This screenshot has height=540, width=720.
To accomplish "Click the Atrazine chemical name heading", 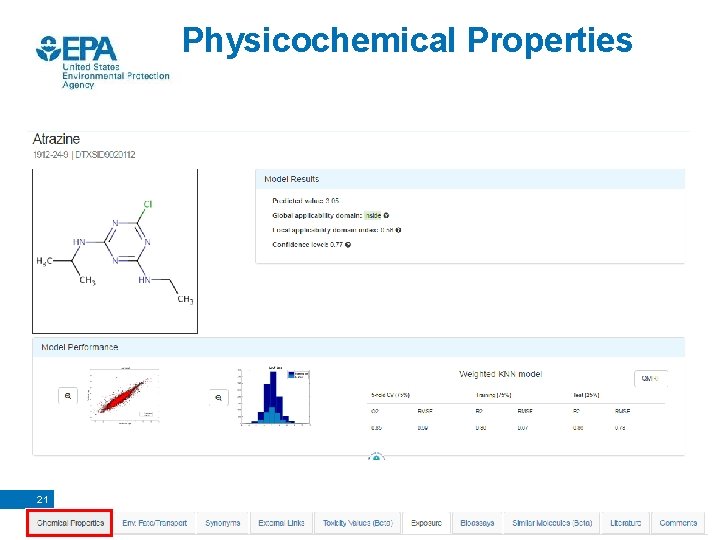I will point(56,139).
